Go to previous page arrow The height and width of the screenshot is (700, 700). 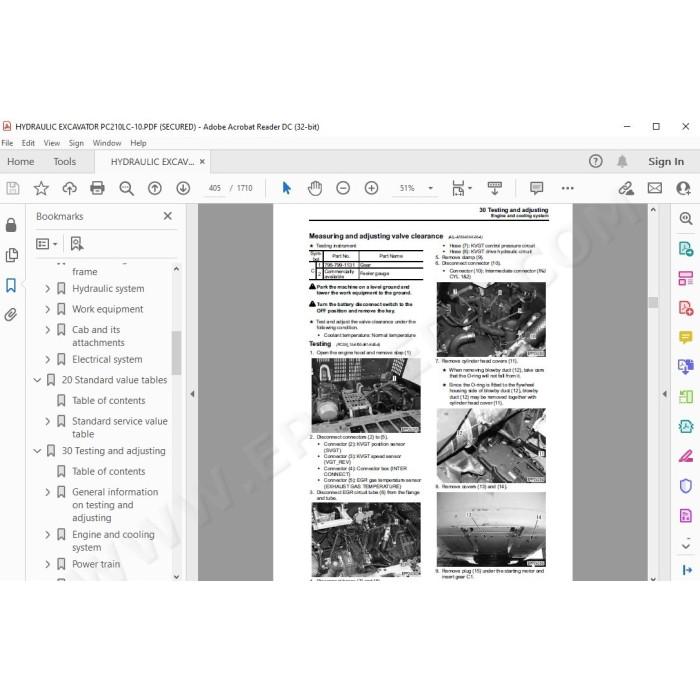pos(154,188)
